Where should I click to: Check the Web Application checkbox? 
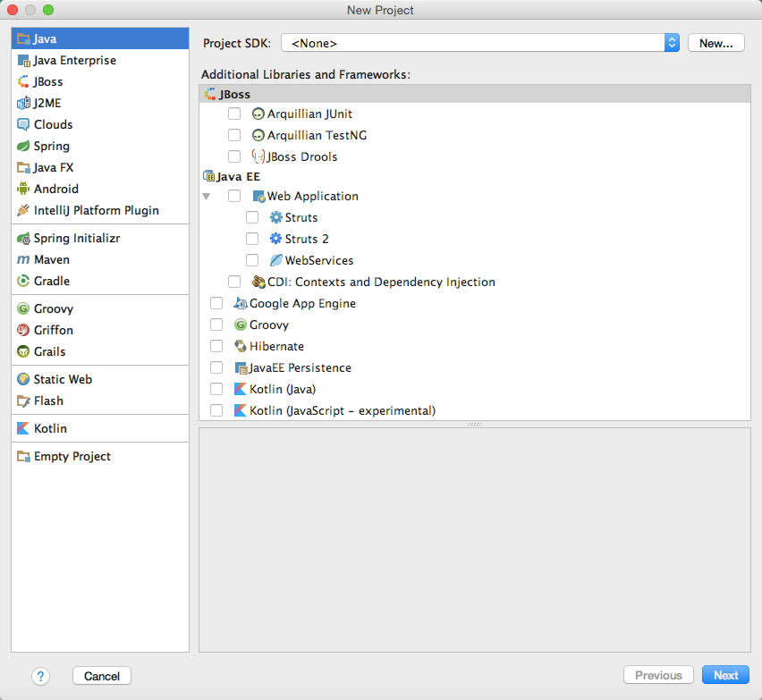[x=234, y=196]
